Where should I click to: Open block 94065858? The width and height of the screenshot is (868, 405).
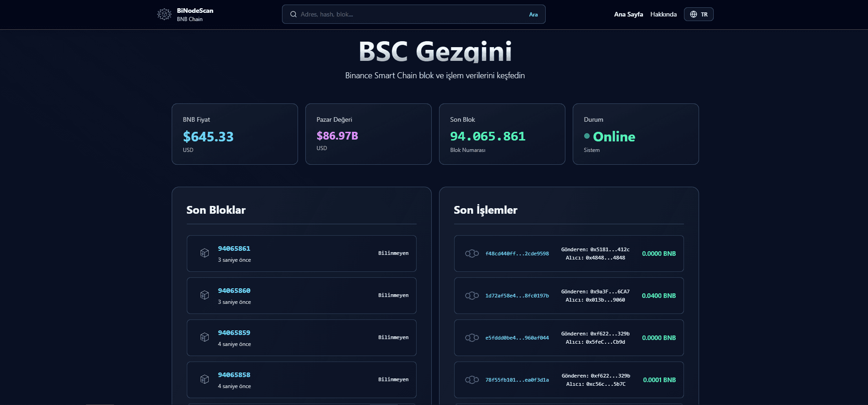pos(234,375)
